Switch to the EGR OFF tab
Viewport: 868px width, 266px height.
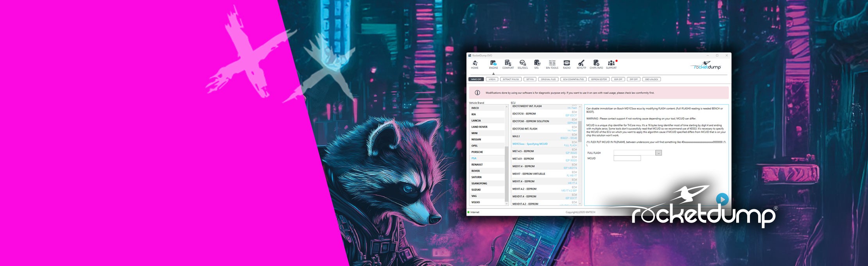pos(618,79)
